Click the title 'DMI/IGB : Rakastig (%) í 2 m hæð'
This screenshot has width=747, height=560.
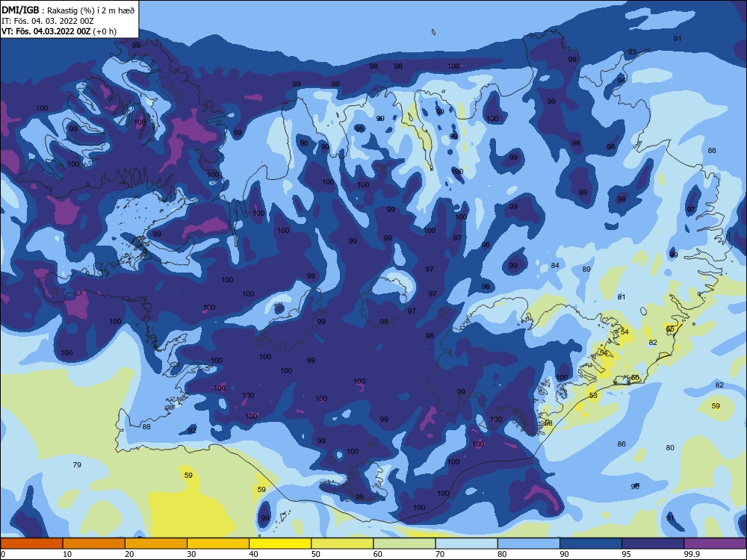pos(68,10)
